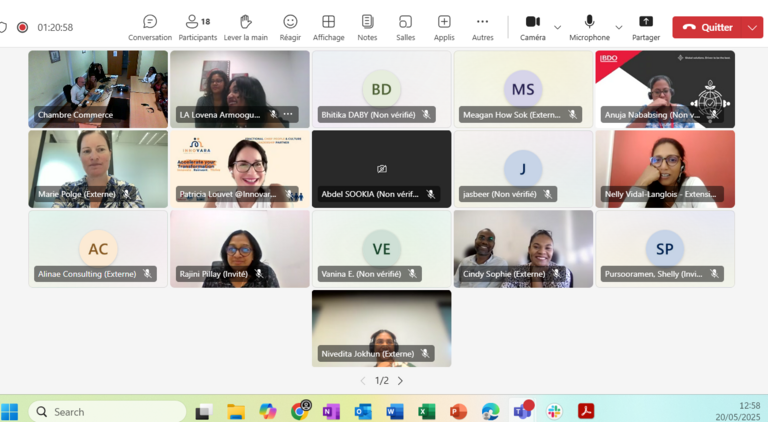Open the Réagir reactions menu
768x432 pixels.
290,27
